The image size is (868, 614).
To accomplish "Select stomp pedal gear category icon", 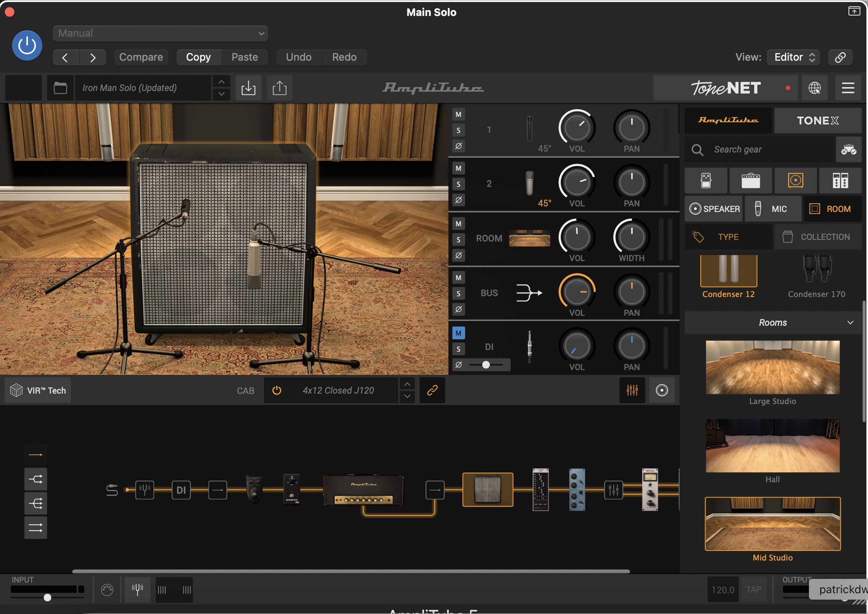I will point(706,180).
